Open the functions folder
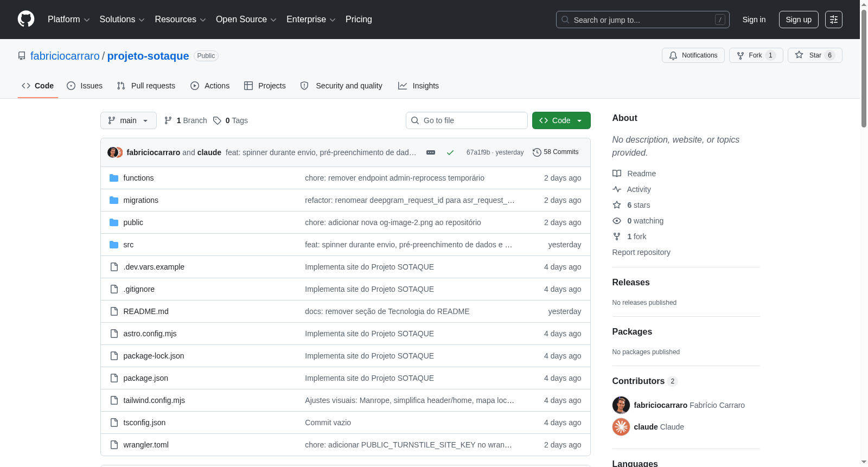868x467 pixels. (138, 178)
